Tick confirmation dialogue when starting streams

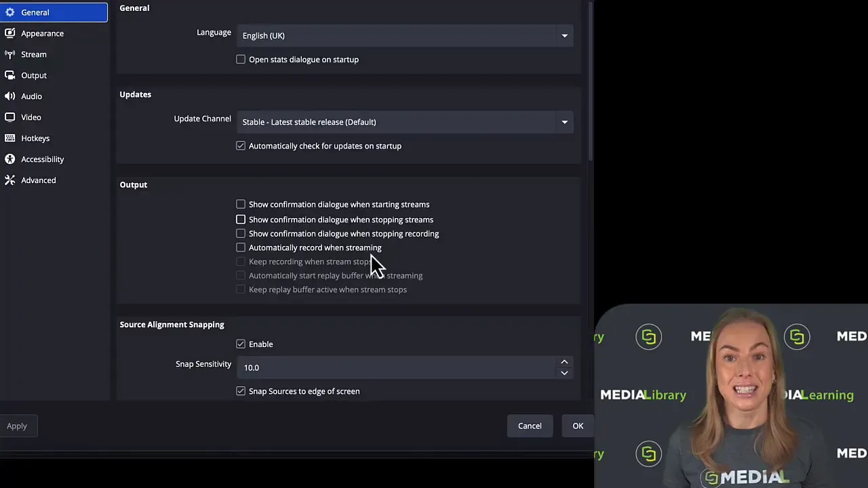[x=241, y=204]
